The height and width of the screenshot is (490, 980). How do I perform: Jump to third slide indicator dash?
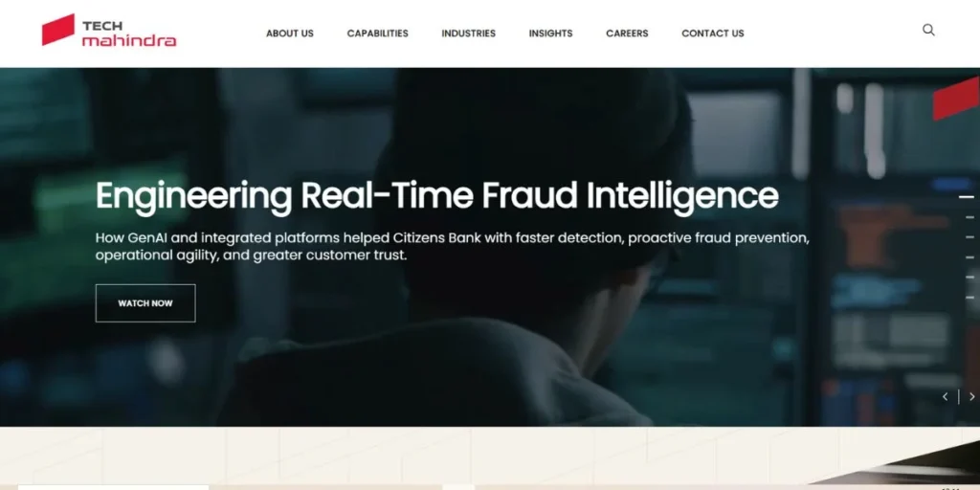point(970,237)
